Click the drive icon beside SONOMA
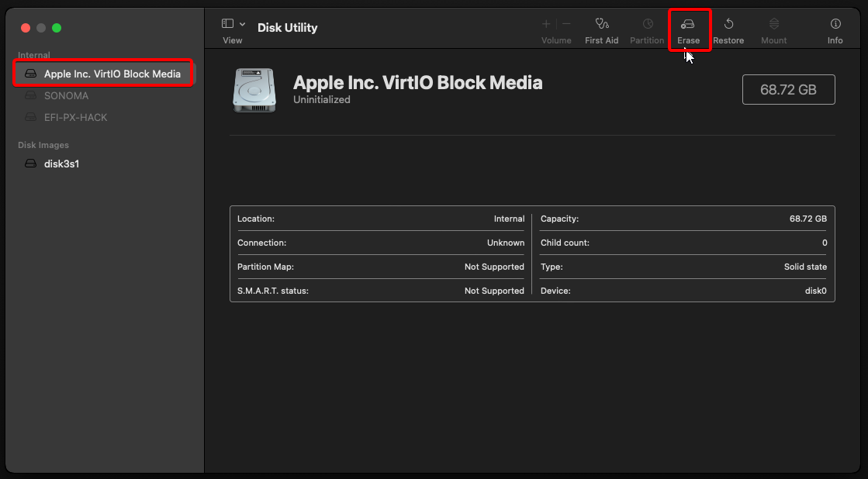 tap(31, 95)
